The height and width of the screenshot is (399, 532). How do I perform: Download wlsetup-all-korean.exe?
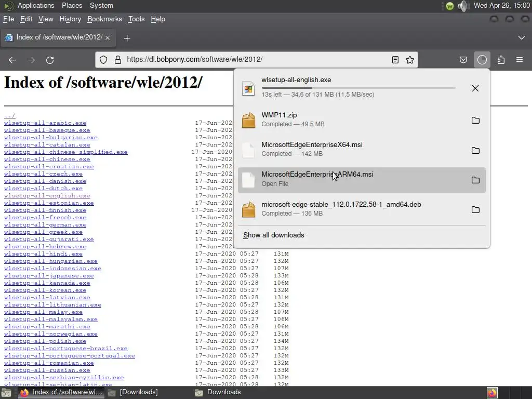[45, 290]
